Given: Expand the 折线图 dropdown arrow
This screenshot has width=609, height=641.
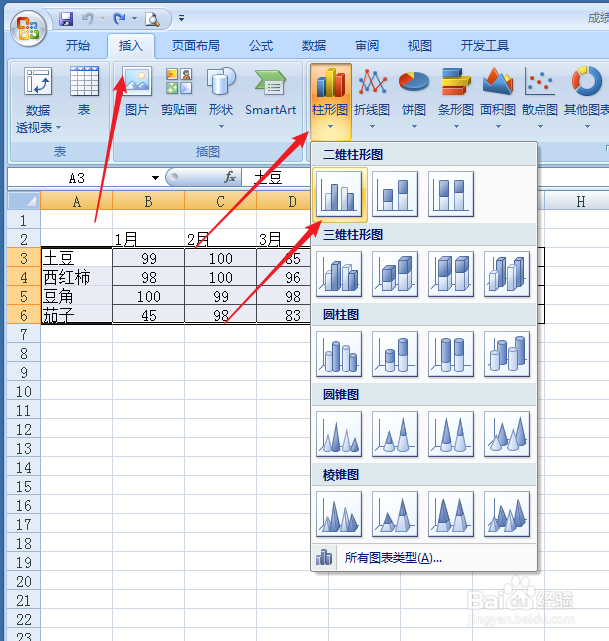Looking at the screenshot, I should 372,127.
